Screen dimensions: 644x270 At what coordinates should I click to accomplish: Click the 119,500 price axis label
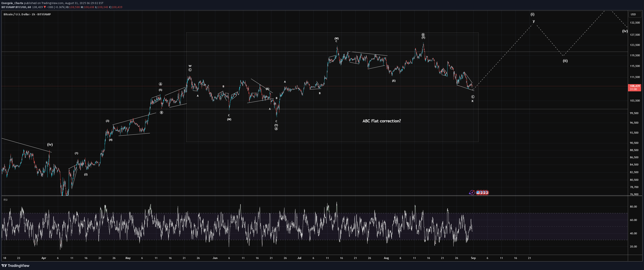pos(635,55)
